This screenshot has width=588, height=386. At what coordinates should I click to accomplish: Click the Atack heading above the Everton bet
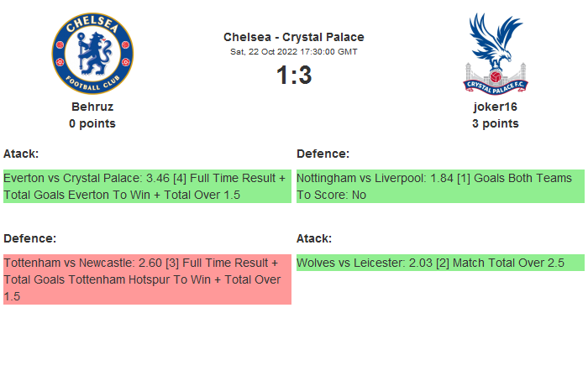click(21, 154)
